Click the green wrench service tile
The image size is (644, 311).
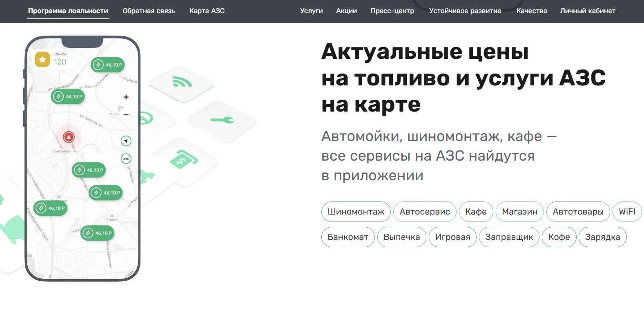point(222,120)
